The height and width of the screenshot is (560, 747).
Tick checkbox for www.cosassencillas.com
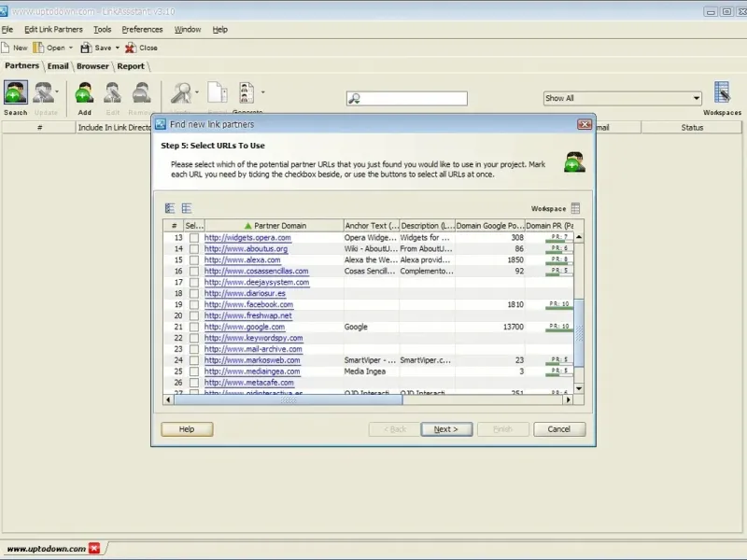[x=194, y=271]
